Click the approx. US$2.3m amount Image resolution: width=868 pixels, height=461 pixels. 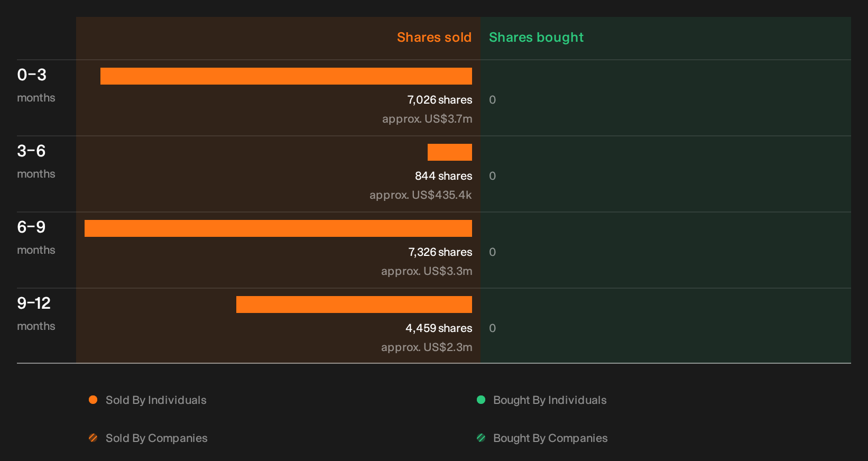[427, 347]
